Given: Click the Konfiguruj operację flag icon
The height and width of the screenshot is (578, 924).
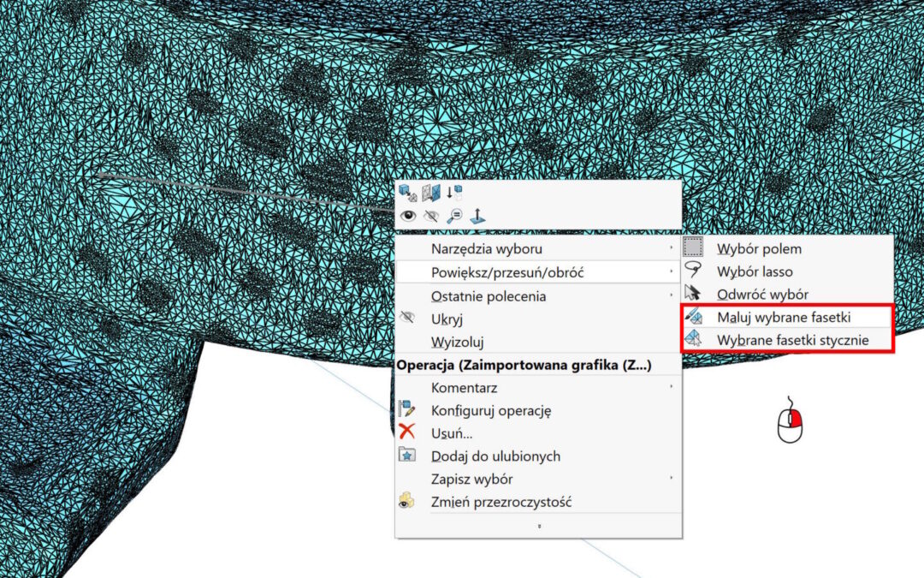Looking at the screenshot, I should [x=407, y=409].
